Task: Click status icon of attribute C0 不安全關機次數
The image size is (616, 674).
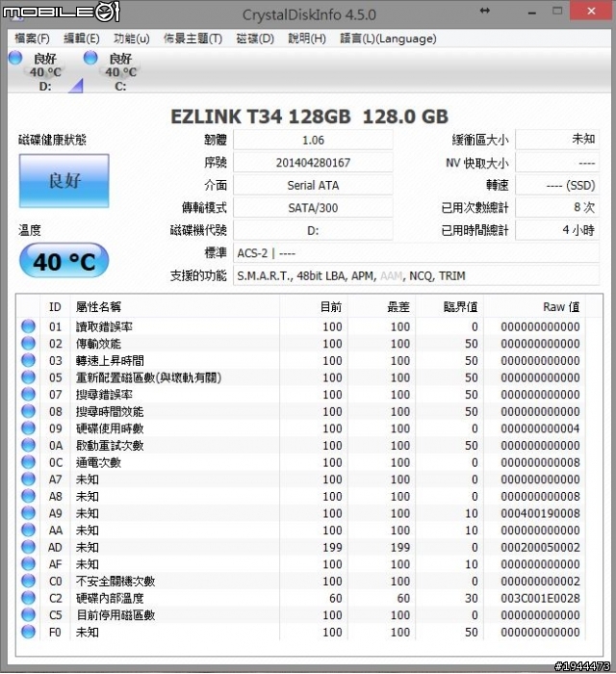Action: (x=28, y=581)
